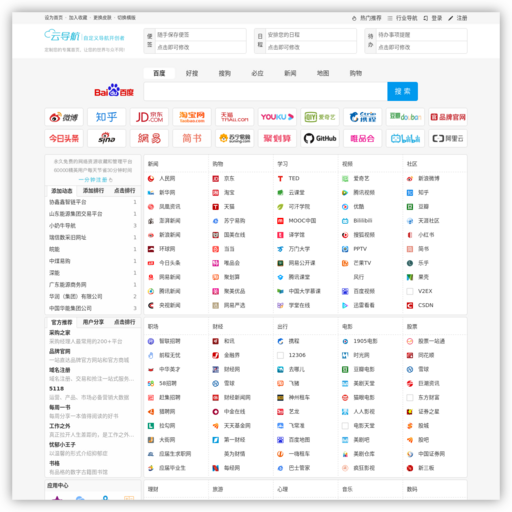
Task: Click the CSDN icon in 社区 column
Action: click(410, 305)
